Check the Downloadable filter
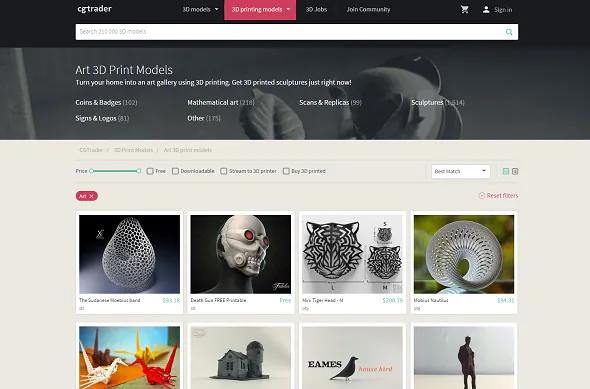The image size is (590, 389). tap(175, 171)
